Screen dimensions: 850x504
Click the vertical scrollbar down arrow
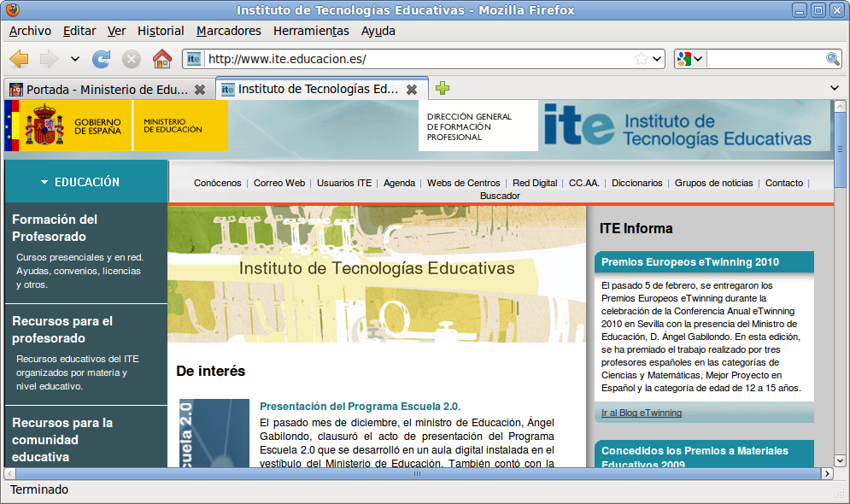pyautogui.click(x=840, y=461)
